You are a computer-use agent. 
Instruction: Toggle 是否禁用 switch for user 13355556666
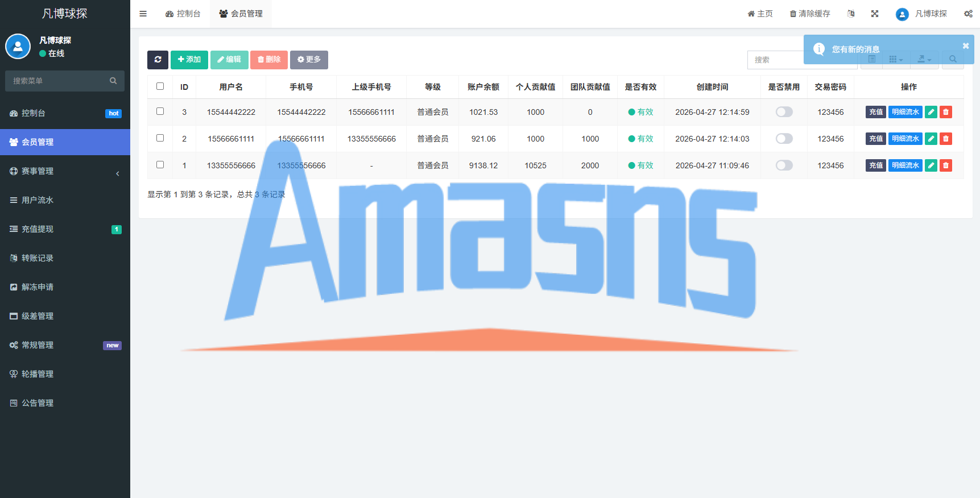point(784,165)
